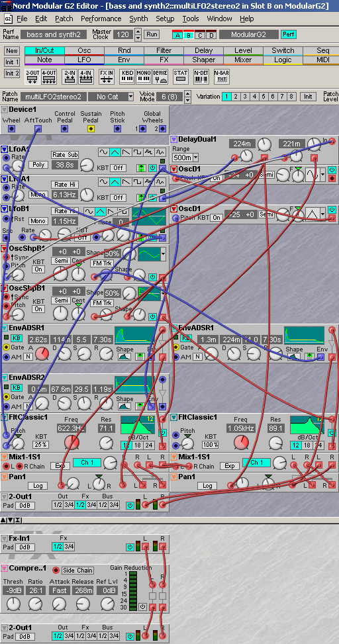Toggle mute on bottom 2-Out1 module
The image size is (339, 644).
click(130, 636)
